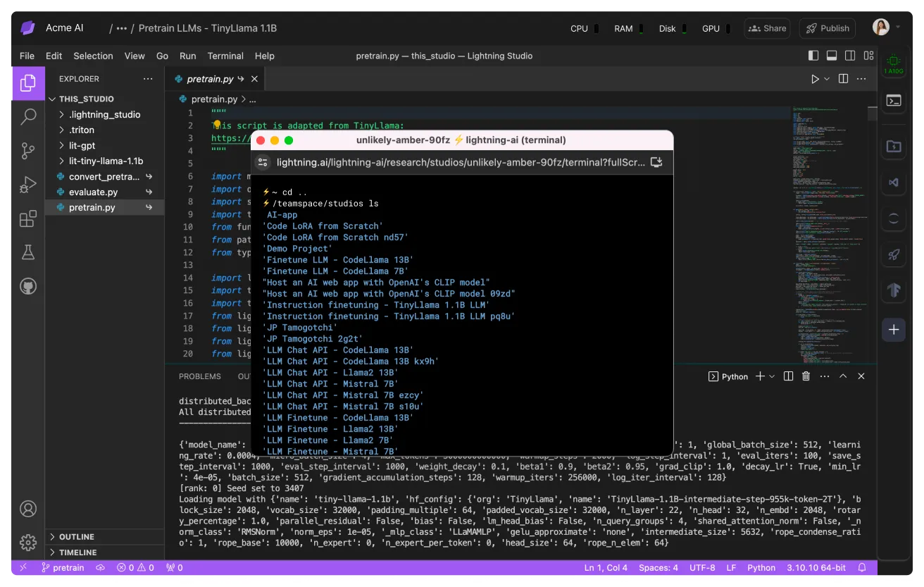The width and height of the screenshot is (924, 587).
Task: Run the Python file with play button
Action: tap(816, 79)
